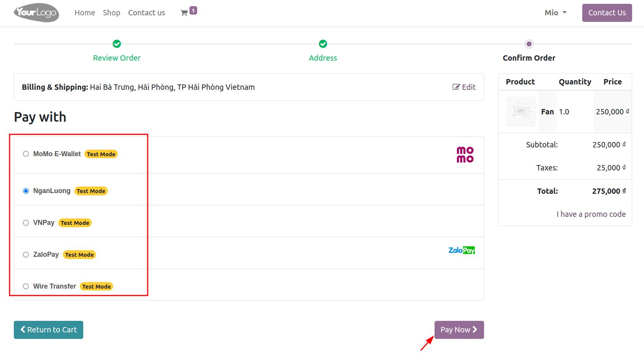Expand the Mio user dropdown

[x=555, y=13]
